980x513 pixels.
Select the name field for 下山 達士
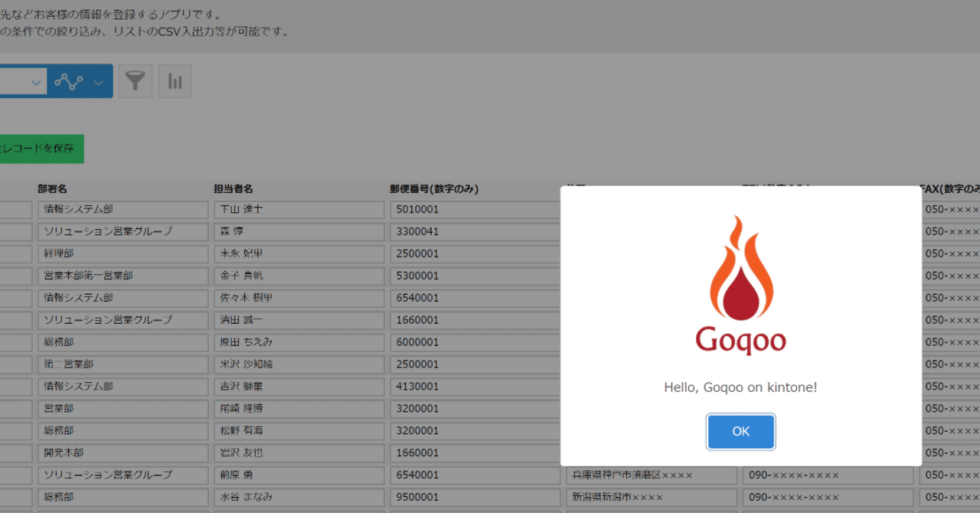click(297, 209)
